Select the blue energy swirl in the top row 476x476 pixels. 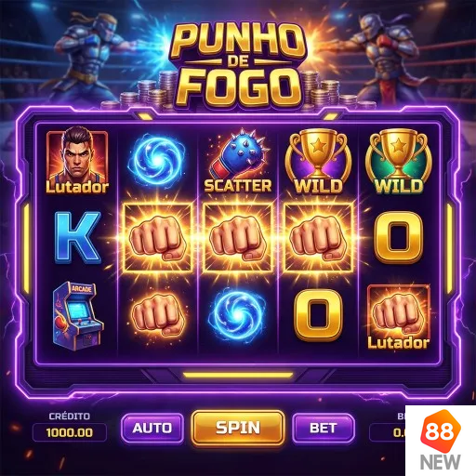click(x=157, y=161)
